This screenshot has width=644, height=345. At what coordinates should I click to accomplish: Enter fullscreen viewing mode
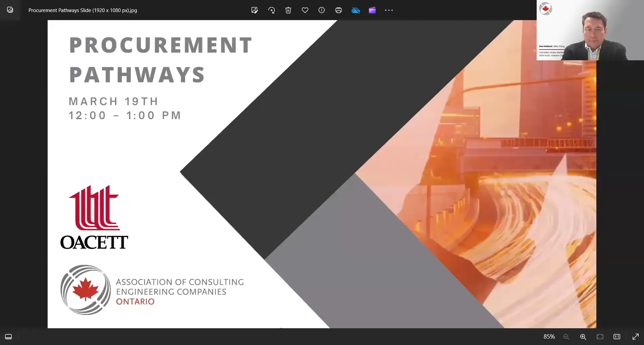pos(636,337)
